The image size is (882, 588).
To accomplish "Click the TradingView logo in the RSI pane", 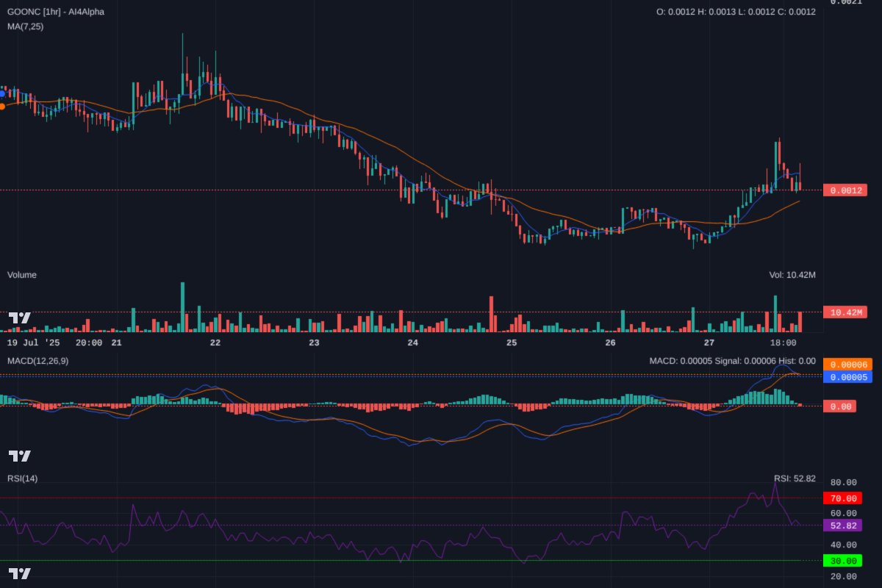I will (19, 573).
